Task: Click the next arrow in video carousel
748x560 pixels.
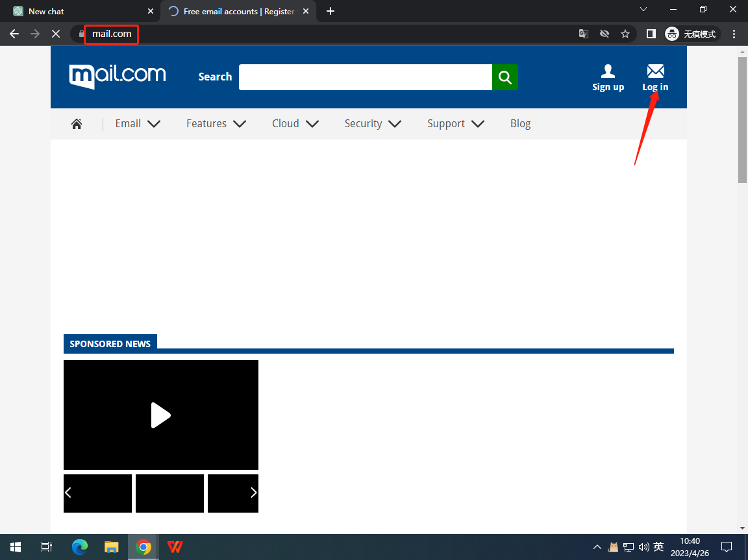Action: tap(253, 493)
